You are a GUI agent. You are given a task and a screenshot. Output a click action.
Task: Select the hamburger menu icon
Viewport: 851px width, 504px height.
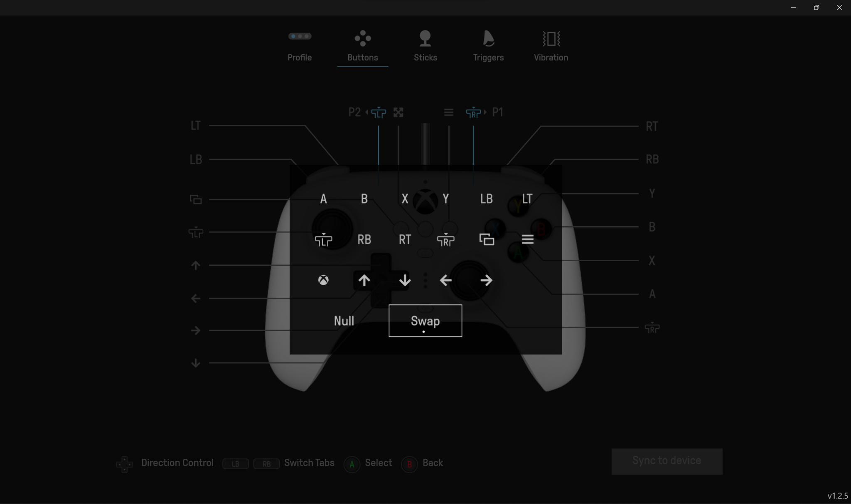click(527, 240)
